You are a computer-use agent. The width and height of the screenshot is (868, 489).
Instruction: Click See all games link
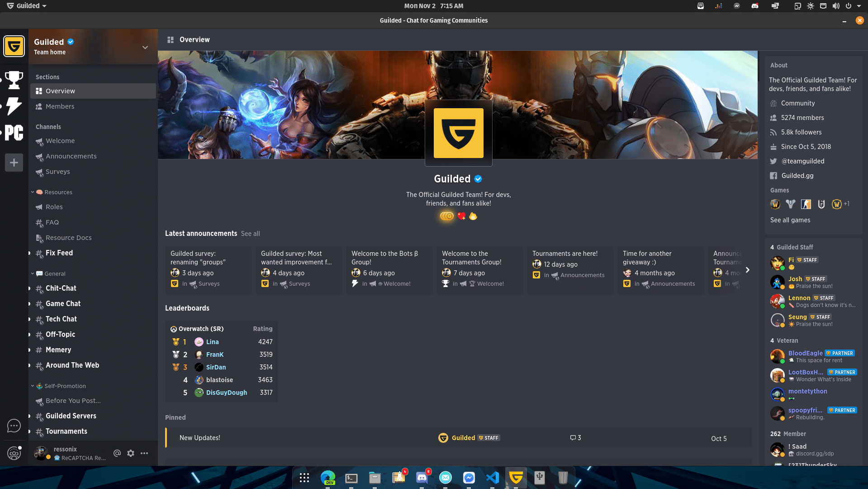click(790, 220)
